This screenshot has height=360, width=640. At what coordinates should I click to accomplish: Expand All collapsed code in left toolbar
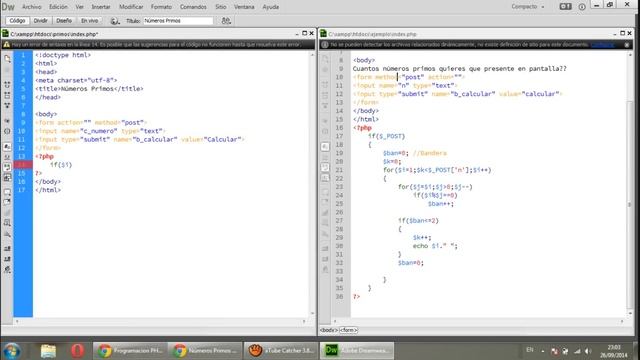pos(7,105)
